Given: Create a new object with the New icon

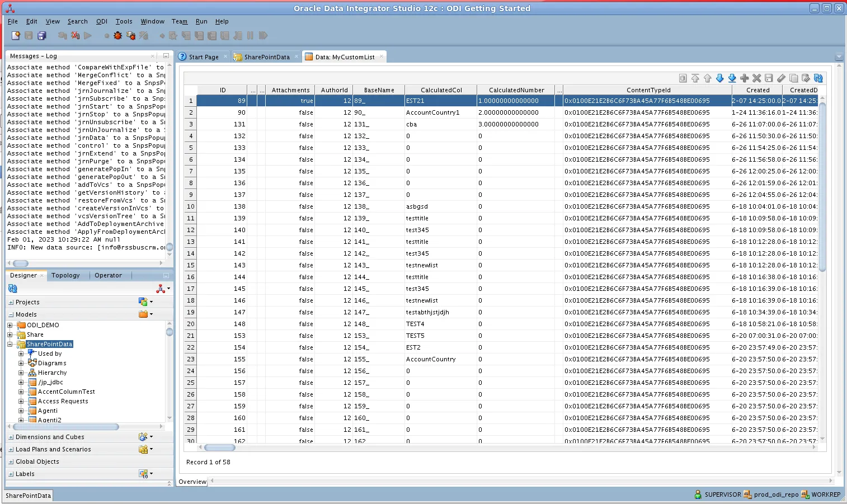Looking at the screenshot, I should (x=16, y=35).
